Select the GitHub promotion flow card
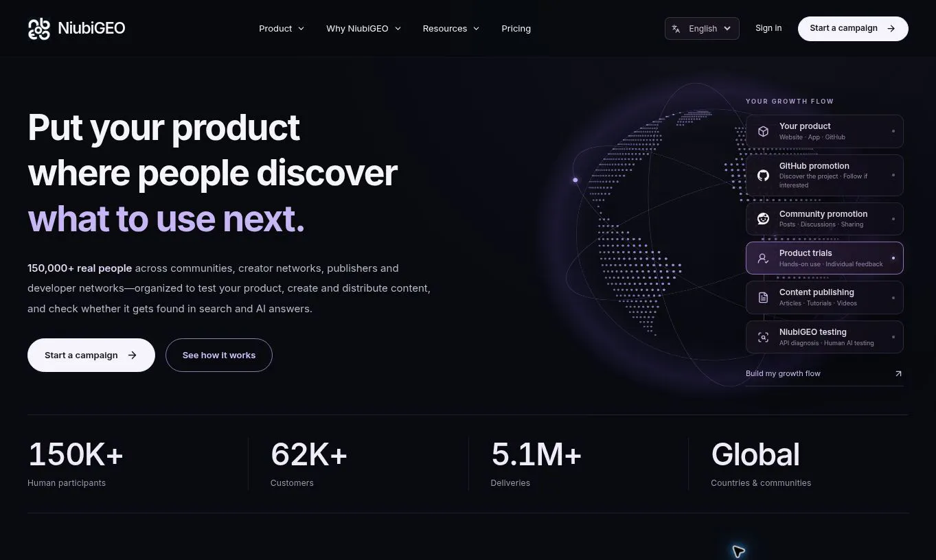This screenshot has height=560, width=936. [824, 175]
